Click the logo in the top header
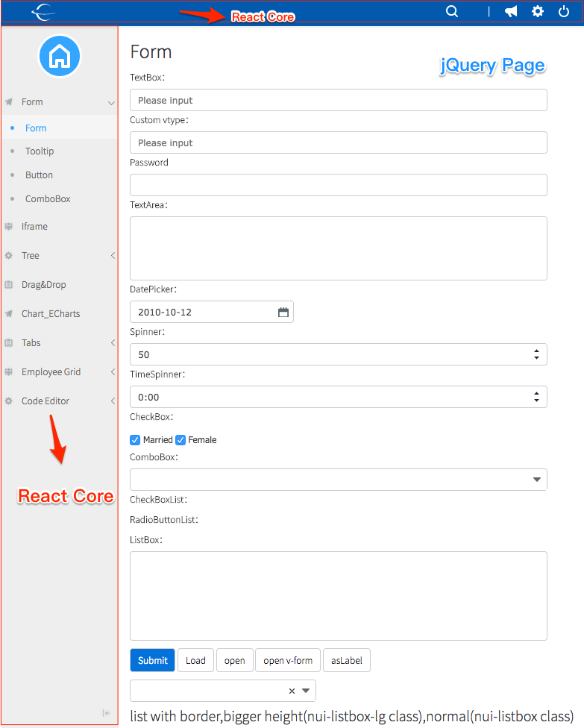584x728 pixels. click(44, 11)
